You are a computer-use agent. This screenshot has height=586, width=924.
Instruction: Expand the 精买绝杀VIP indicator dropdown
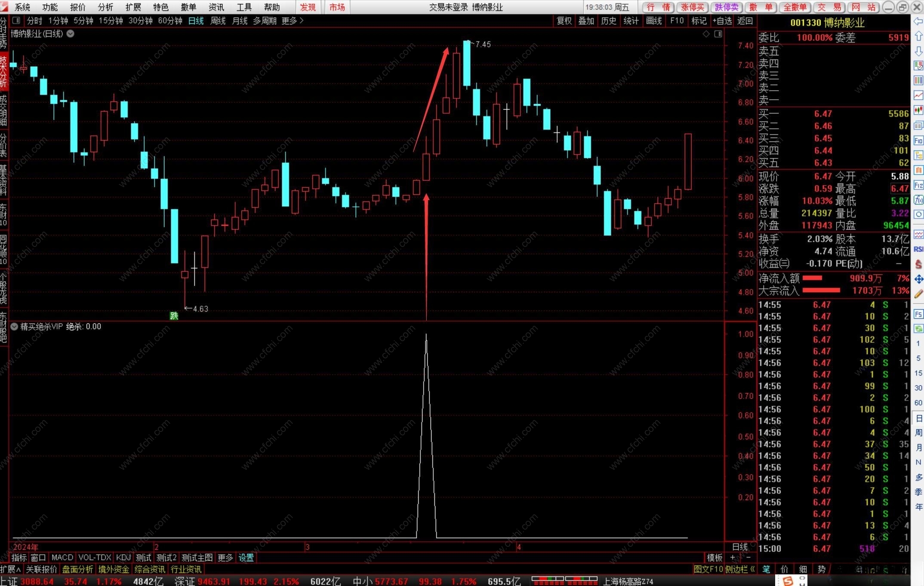pos(14,327)
